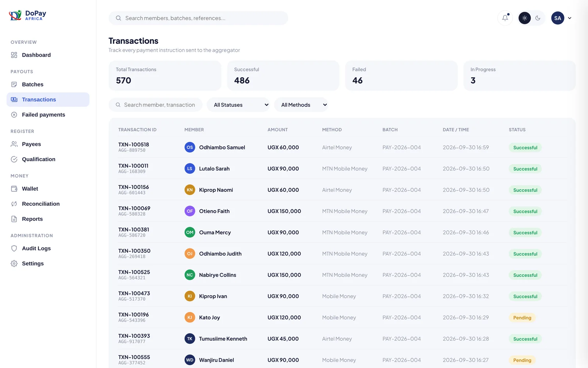Switch to dark theme moon icon
Viewport: 588px width, 368px height.
[538, 18]
